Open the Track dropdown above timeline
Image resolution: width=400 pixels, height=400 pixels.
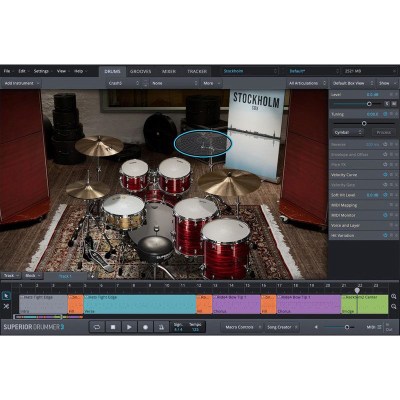pos(12,276)
